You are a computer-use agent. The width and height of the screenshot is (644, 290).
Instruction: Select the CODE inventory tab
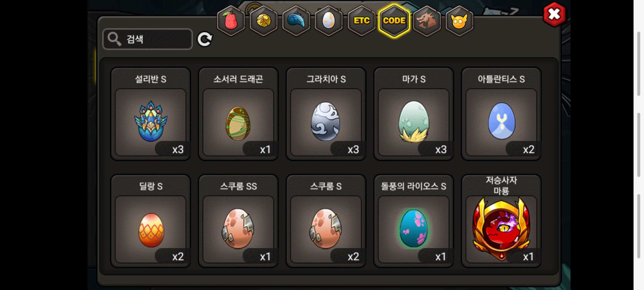(x=394, y=21)
